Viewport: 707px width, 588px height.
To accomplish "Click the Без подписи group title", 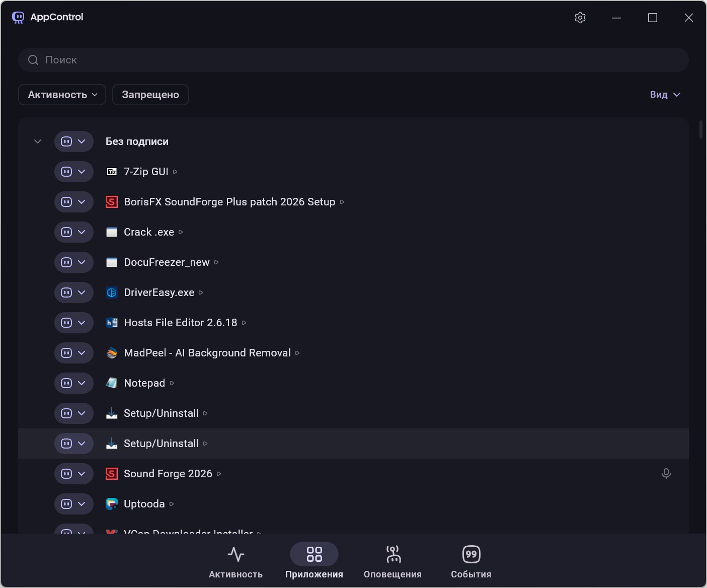I will pos(137,141).
